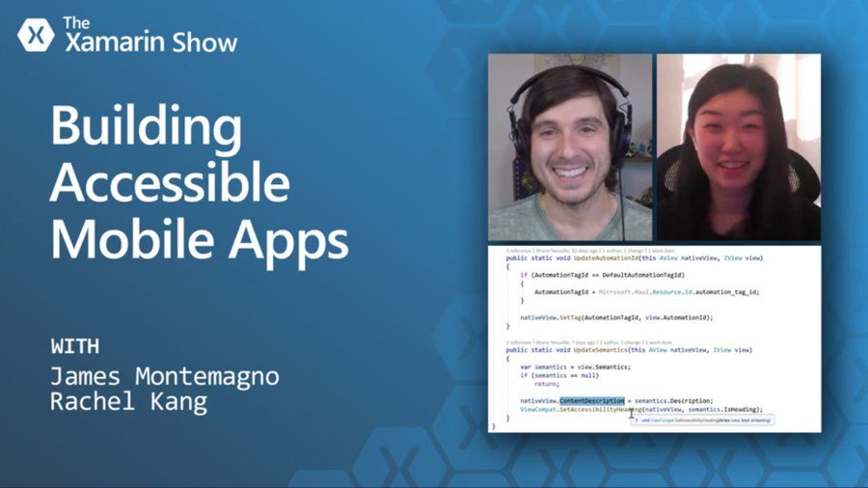Click the "return;" statement
Image resolution: width=868 pixels, height=488 pixels.
[547, 384]
